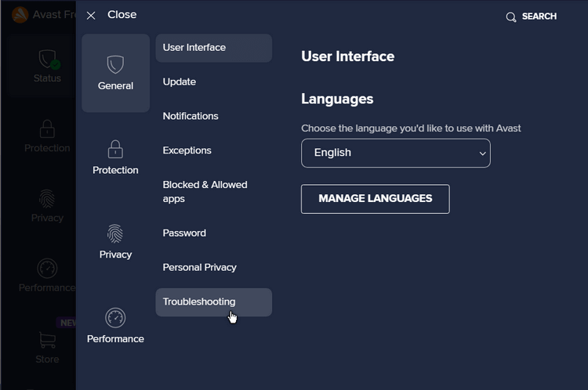Image resolution: width=588 pixels, height=390 pixels.
Task: Select the User Interface menu item
Action: coord(214,48)
